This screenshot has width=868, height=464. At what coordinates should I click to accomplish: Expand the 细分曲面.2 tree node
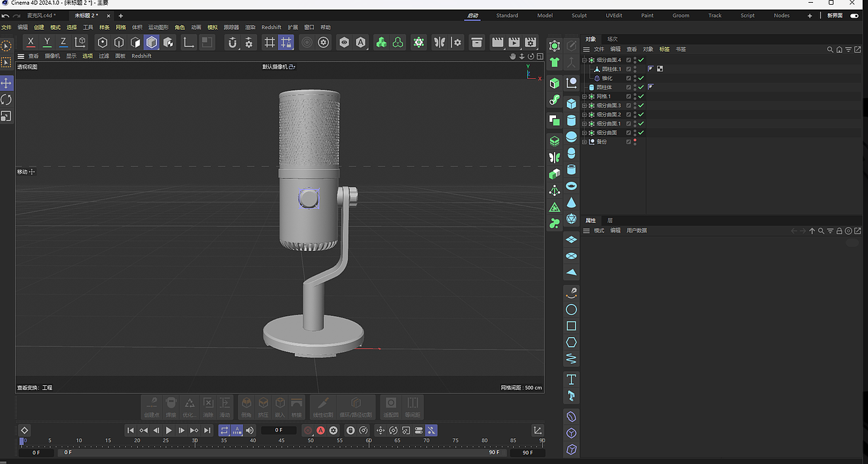click(585, 115)
